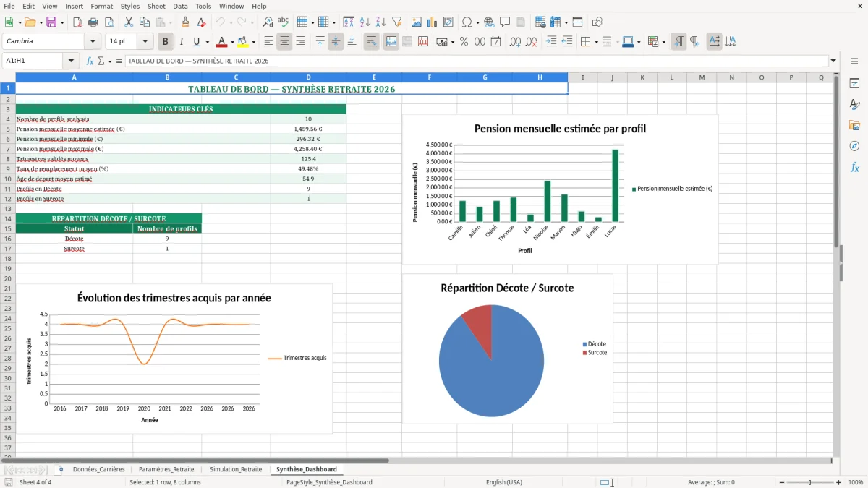
Task: Insert a chart
Action: pyautogui.click(x=432, y=22)
